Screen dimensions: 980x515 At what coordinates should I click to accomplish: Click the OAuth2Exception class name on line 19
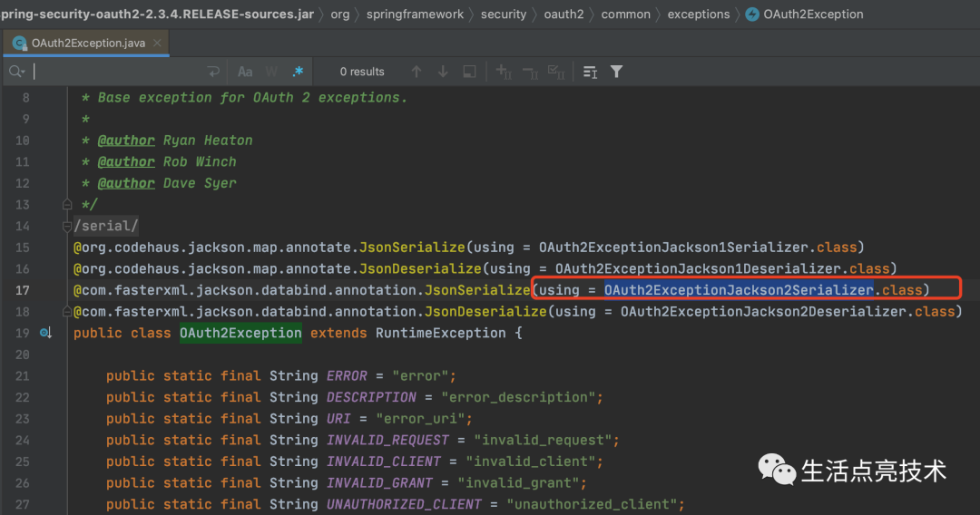click(240, 333)
